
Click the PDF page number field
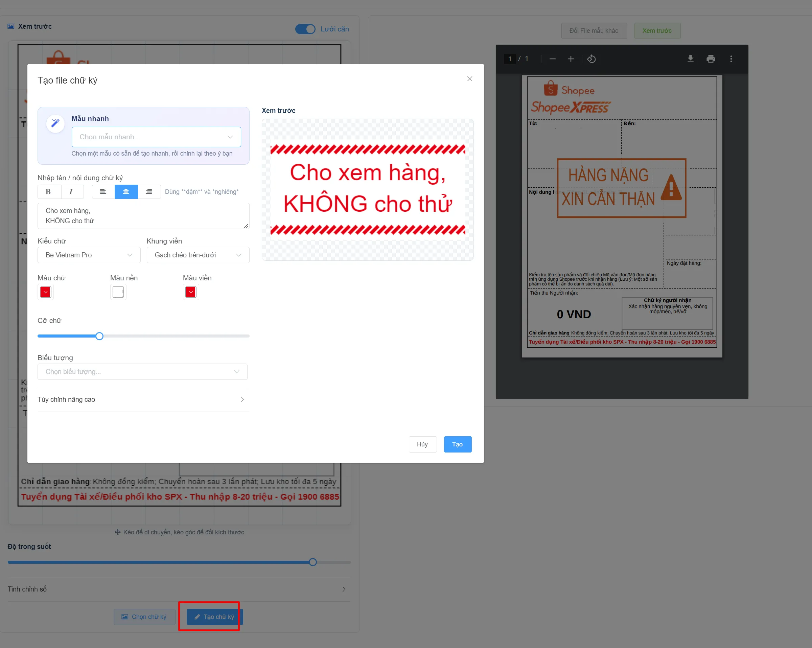tap(510, 59)
